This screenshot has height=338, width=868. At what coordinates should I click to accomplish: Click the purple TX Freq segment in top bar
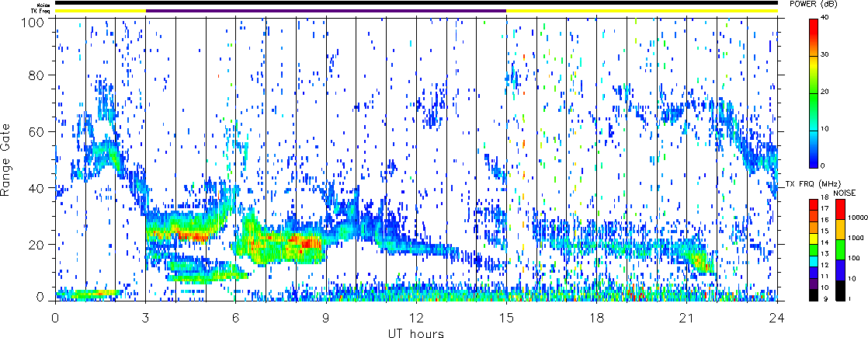[x=325, y=11]
